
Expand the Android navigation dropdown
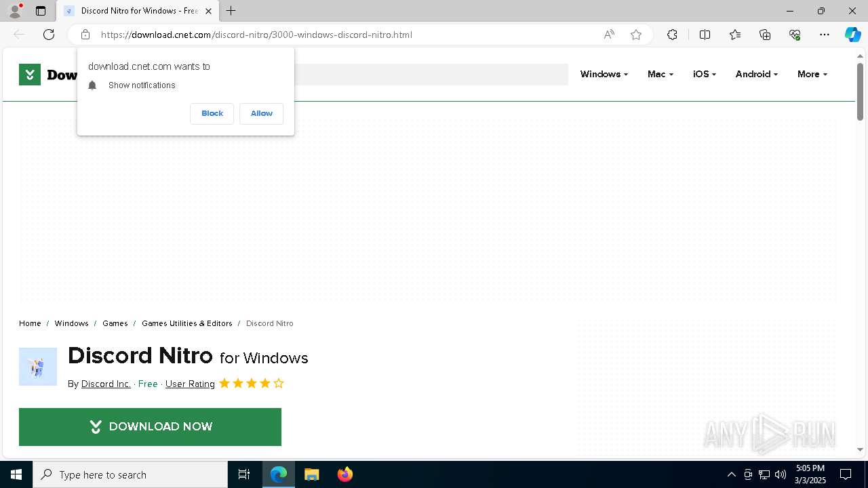pos(757,74)
